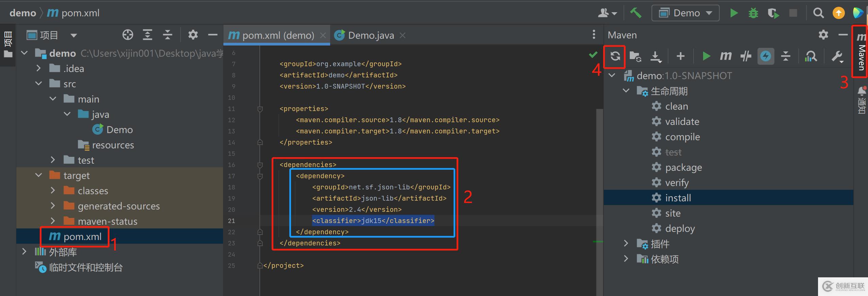Collapse the main folder
Image resolution: width=868 pixels, height=296 pixels.
[53, 99]
